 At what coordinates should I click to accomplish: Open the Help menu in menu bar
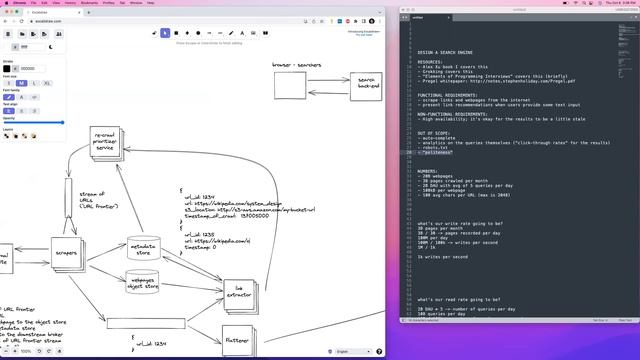coord(151,2)
